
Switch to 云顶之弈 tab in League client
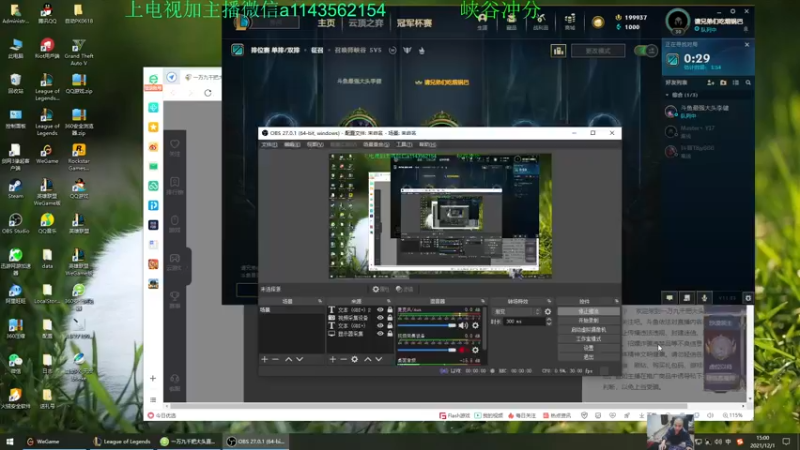click(x=365, y=23)
